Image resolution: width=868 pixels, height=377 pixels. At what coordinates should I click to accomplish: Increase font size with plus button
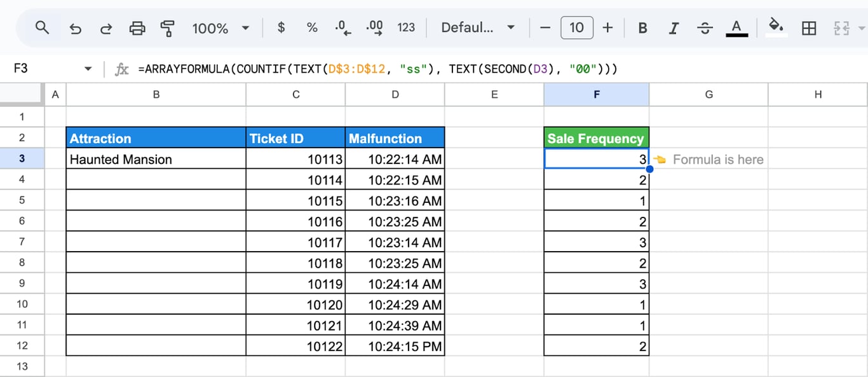click(608, 27)
